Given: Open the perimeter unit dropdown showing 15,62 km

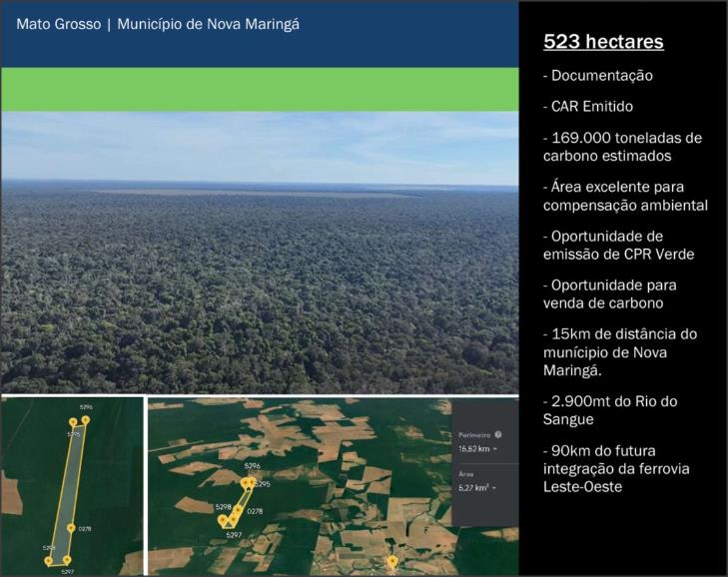Looking at the screenshot, I should coord(479,449).
